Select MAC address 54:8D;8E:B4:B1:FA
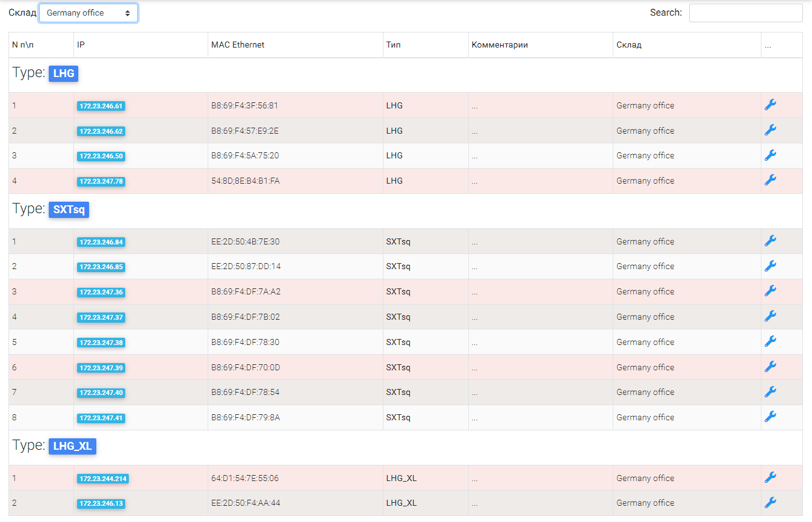The width and height of the screenshot is (812, 522). click(246, 181)
